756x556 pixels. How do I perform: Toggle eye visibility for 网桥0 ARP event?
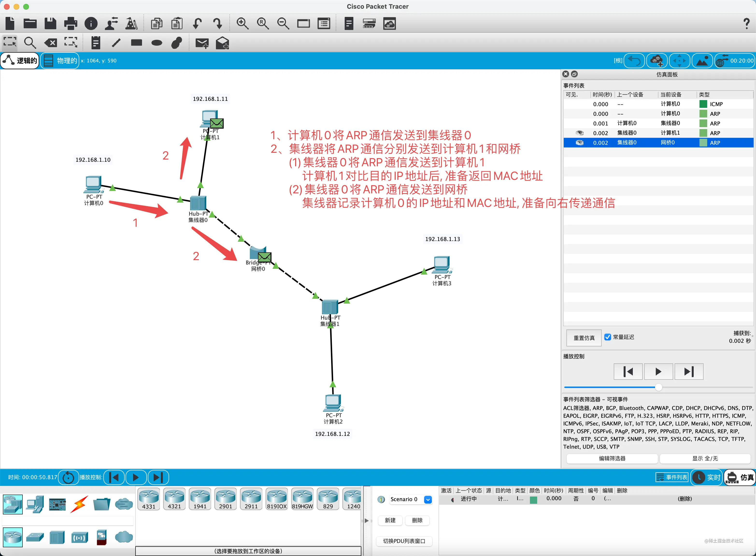click(579, 143)
